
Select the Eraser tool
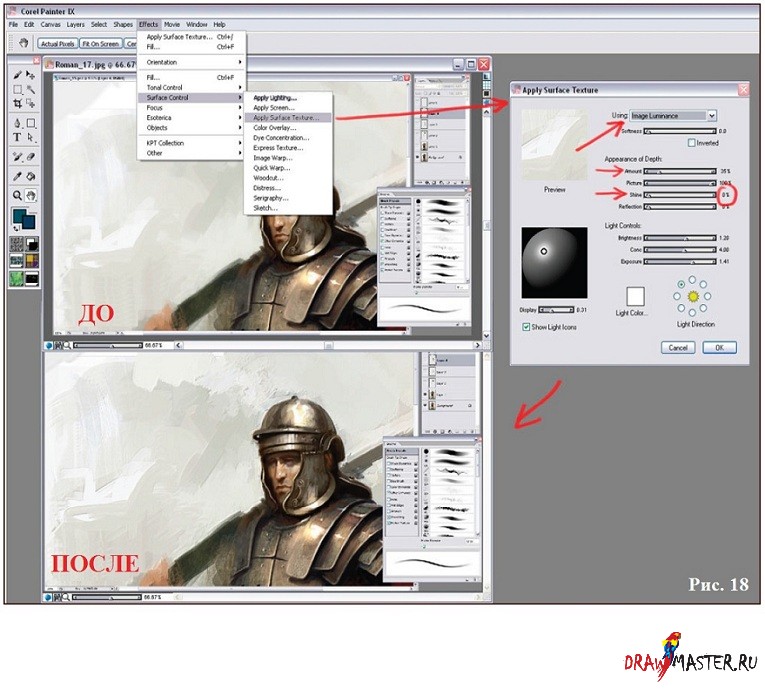[31, 157]
